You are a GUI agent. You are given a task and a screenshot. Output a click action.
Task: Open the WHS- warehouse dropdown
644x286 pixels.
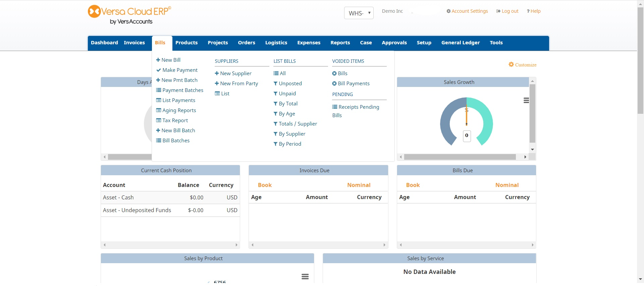359,13
